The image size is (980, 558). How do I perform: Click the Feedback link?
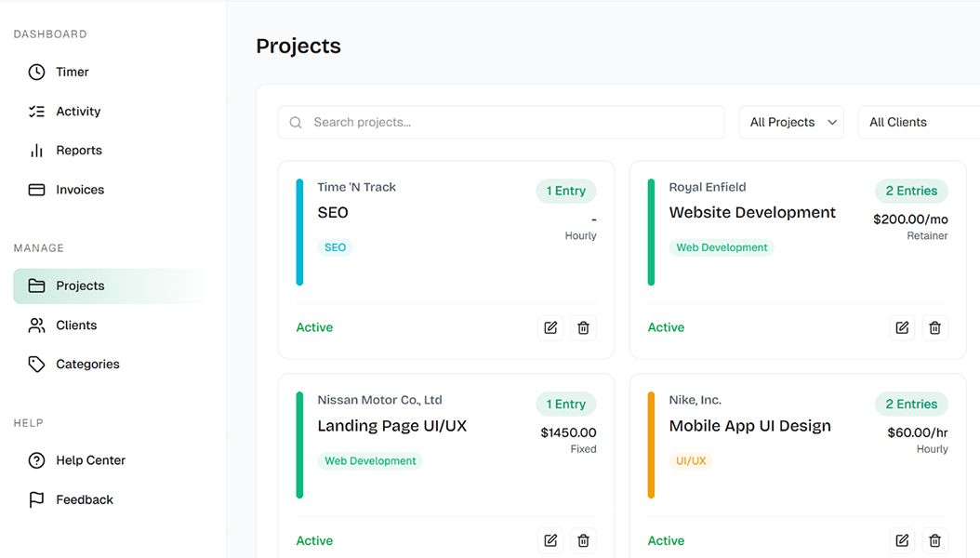(x=84, y=499)
